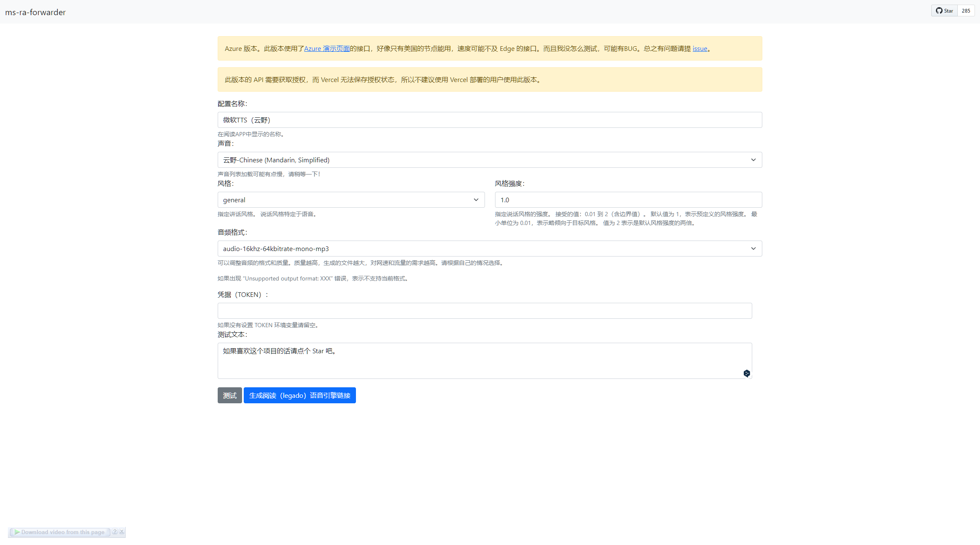This screenshot has height=545, width=980.
Task: Click 生成阅读（legado）语音引擎链接 button
Action: [x=300, y=395]
